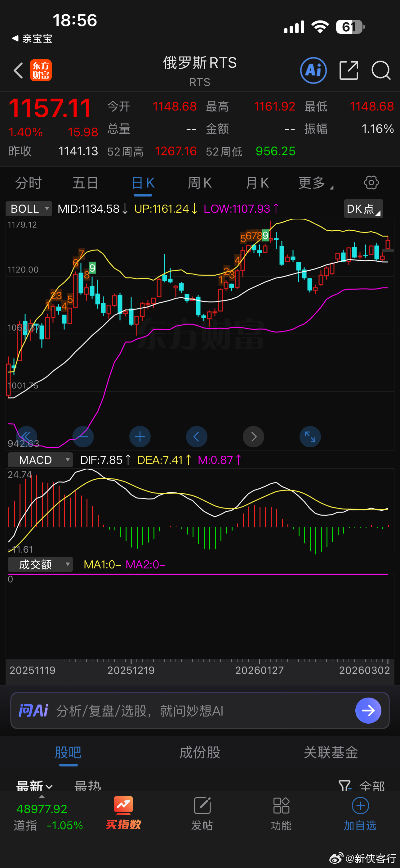This screenshot has width=400, height=868.
Task: Tap the current price 1157.11
Action: 50,108
